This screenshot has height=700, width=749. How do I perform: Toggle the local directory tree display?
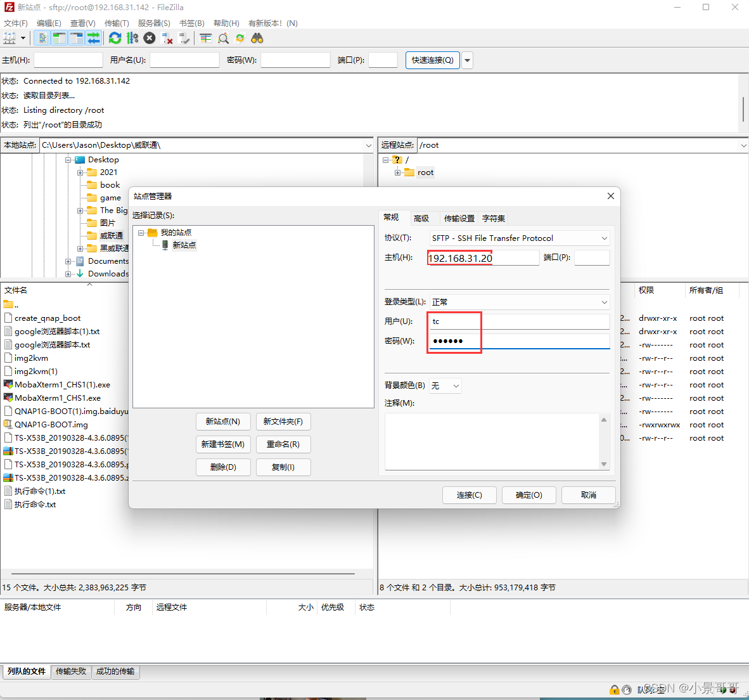[x=59, y=38]
